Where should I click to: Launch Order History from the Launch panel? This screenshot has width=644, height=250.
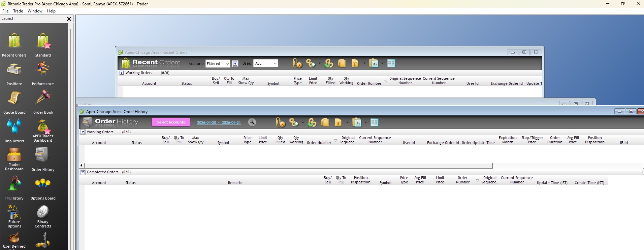(x=42, y=155)
